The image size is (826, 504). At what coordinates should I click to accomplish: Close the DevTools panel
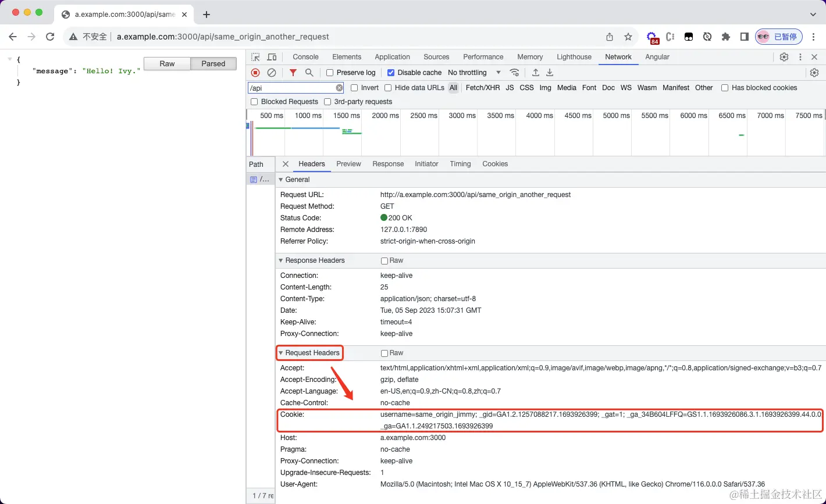coord(814,57)
